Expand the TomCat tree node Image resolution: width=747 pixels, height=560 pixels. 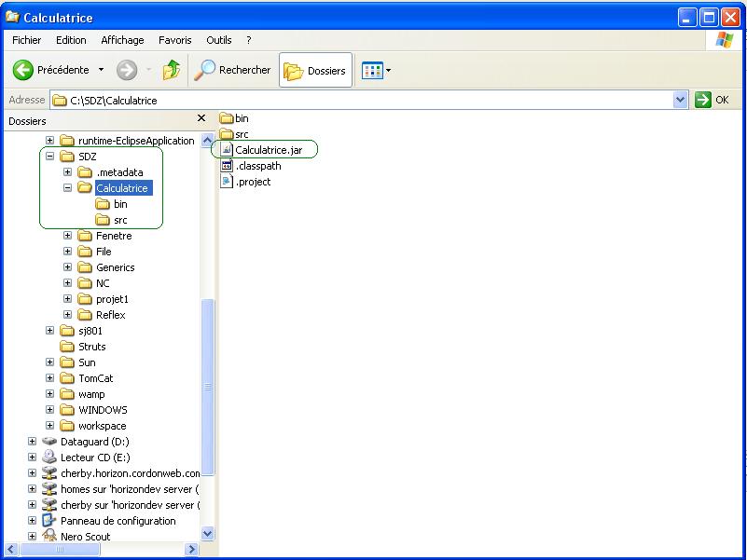coord(49,378)
